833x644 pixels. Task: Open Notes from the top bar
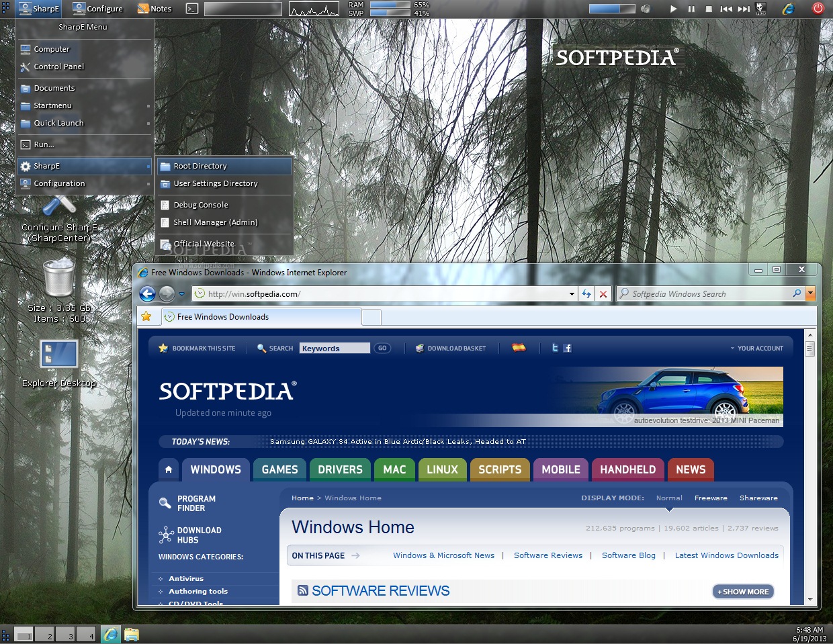pyautogui.click(x=155, y=9)
